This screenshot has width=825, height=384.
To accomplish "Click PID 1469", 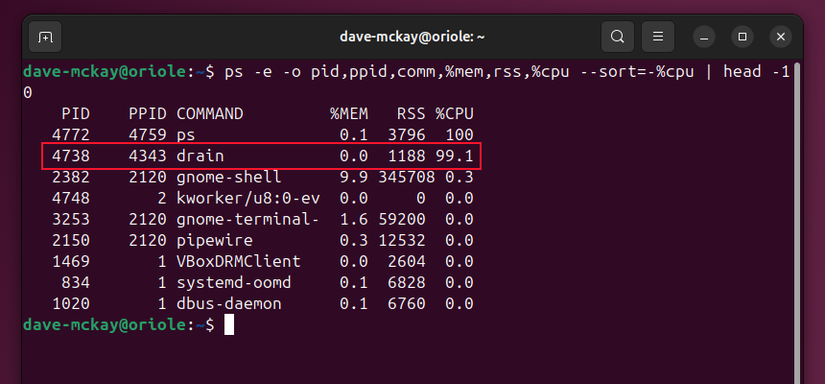I will [71, 261].
